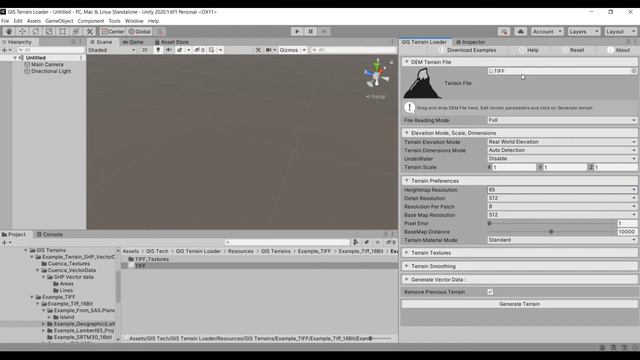Select Directional Light in Hierarchy
640x360 pixels.
point(51,71)
